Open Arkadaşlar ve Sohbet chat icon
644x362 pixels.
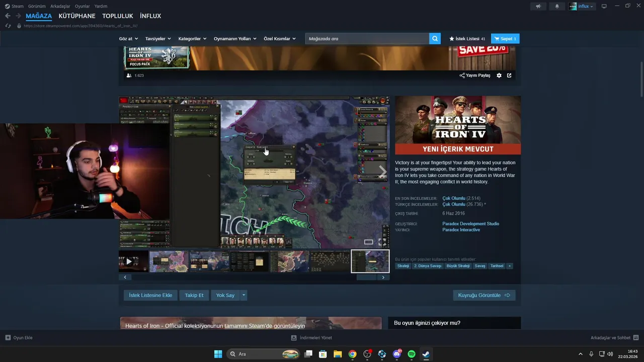pyautogui.click(x=636, y=338)
